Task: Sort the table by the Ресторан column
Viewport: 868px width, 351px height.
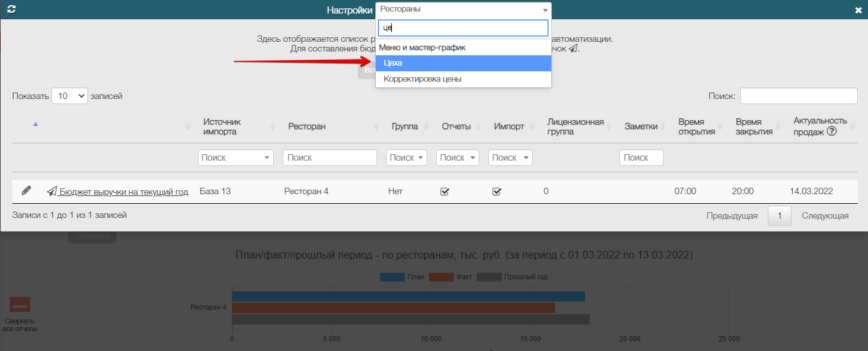Action: [307, 127]
